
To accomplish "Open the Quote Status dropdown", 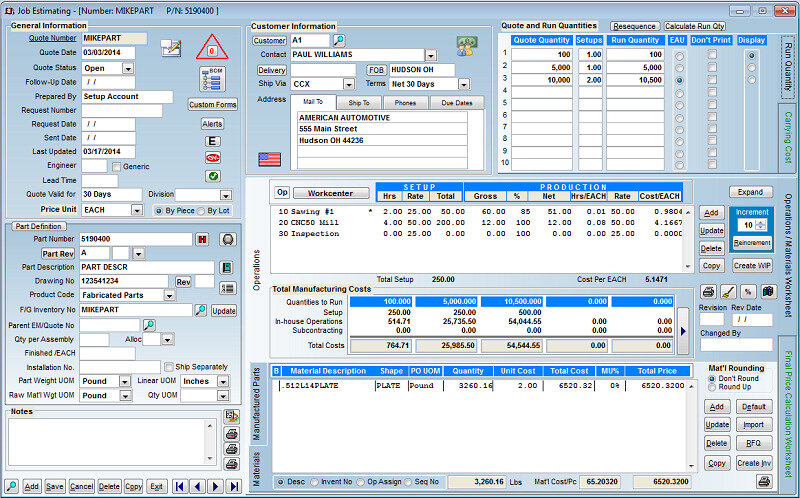I will [128, 68].
